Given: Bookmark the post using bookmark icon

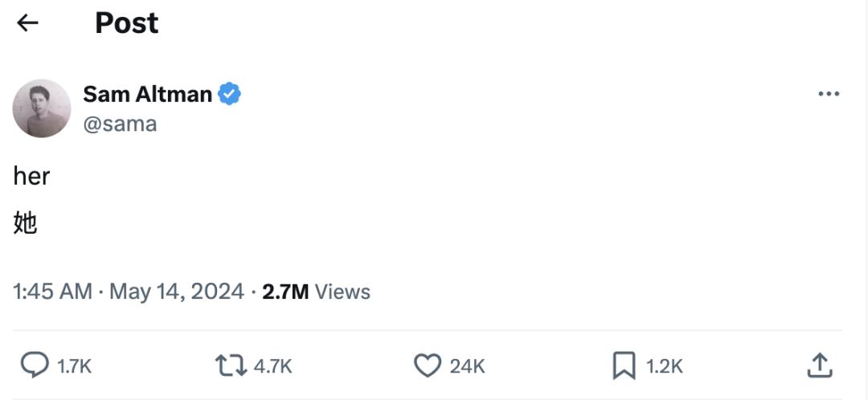Looking at the screenshot, I should click(624, 366).
